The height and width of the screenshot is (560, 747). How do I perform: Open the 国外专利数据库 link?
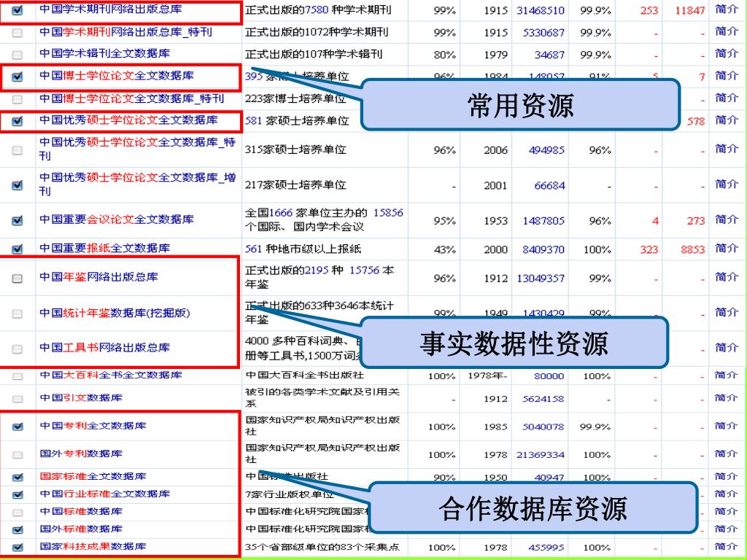(x=81, y=454)
